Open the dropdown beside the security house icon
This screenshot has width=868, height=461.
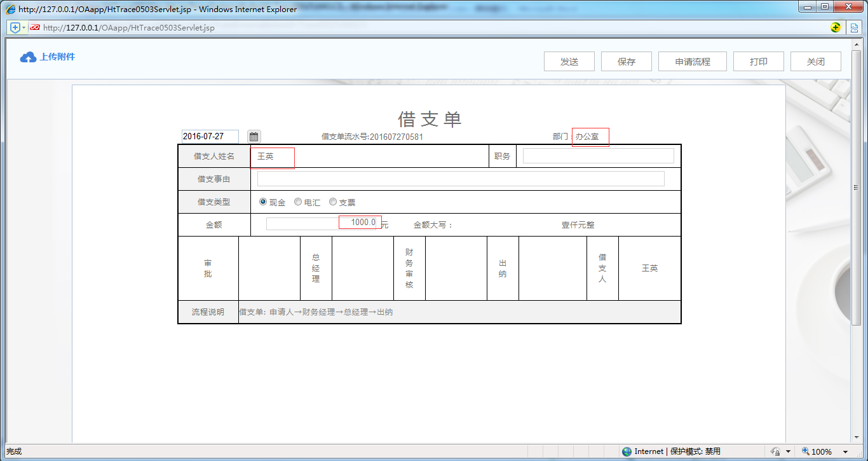point(789,451)
